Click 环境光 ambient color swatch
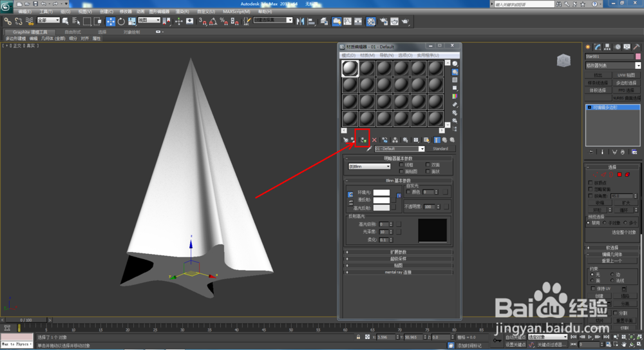 [381, 193]
